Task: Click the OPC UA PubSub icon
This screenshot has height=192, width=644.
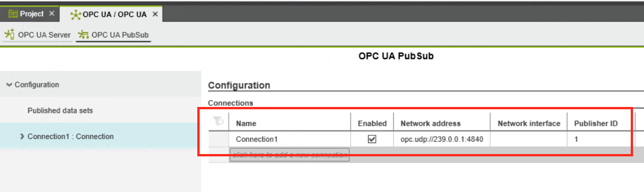Action: (x=84, y=35)
